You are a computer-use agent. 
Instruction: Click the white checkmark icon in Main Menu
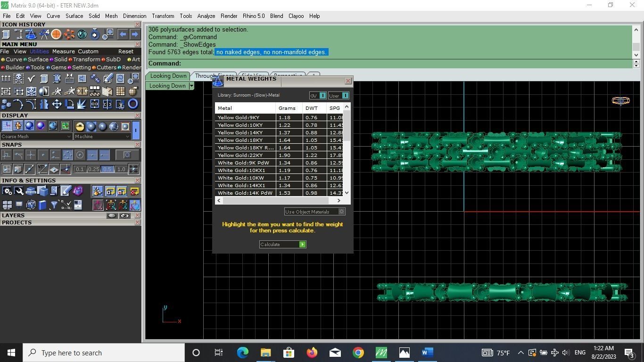point(32,78)
